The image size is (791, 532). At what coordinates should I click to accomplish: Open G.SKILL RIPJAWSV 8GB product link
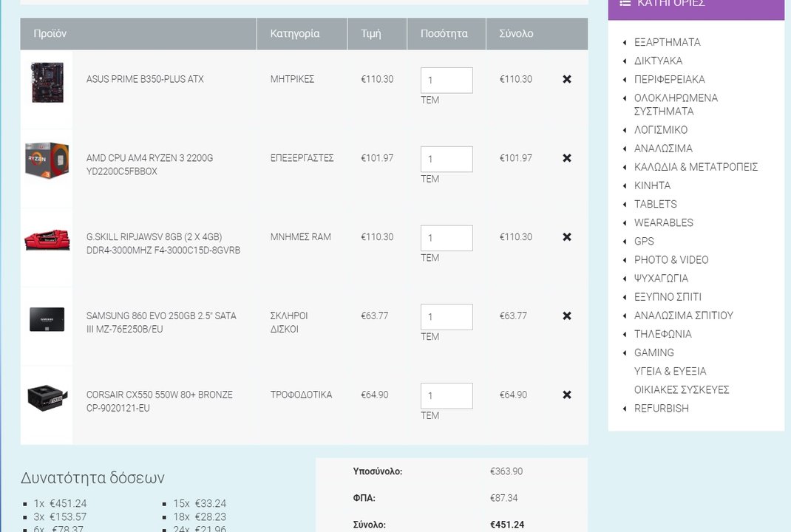pos(163,244)
